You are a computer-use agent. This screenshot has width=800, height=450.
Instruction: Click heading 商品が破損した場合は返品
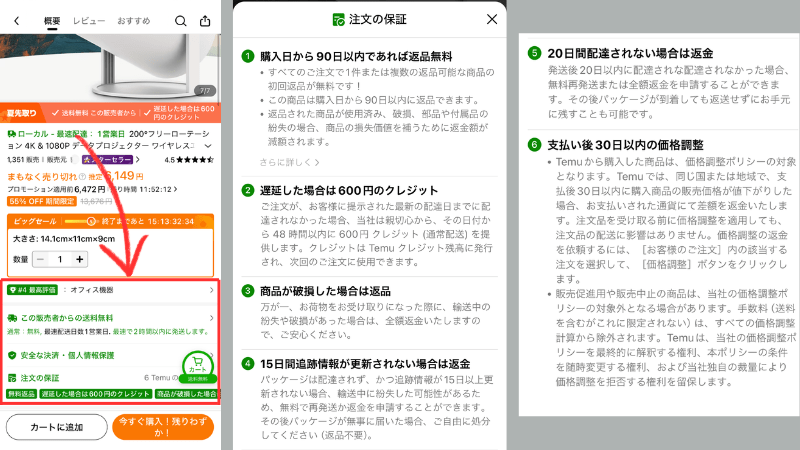click(325, 291)
